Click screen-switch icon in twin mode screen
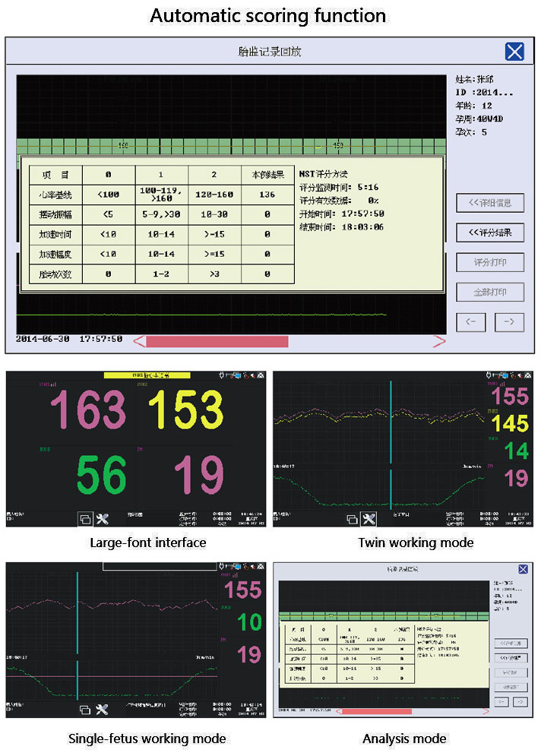The height and width of the screenshot is (756, 541). [x=352, y=520]
